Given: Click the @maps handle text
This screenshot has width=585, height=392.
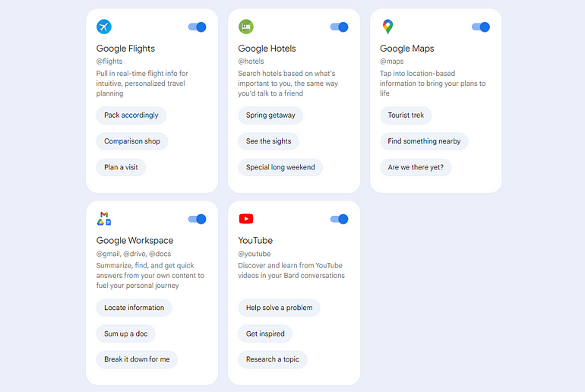Looking at the screenshot, I should [x=392, y=62].
